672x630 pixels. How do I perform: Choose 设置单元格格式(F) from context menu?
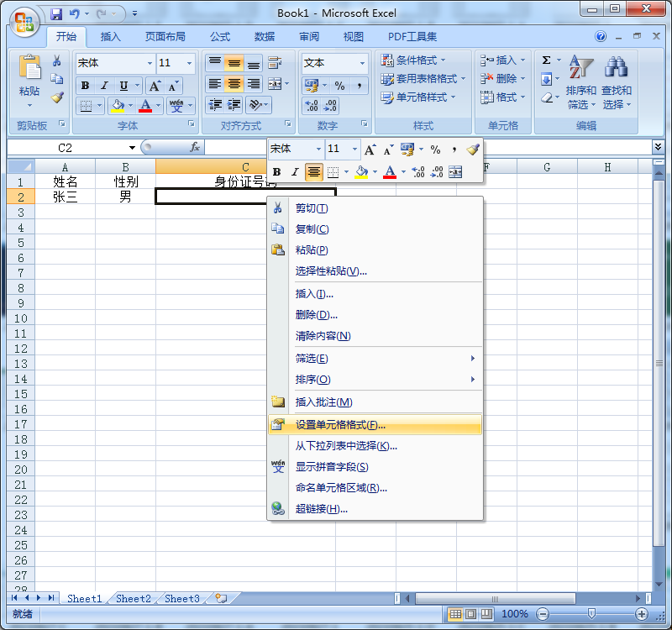(375, 425)
